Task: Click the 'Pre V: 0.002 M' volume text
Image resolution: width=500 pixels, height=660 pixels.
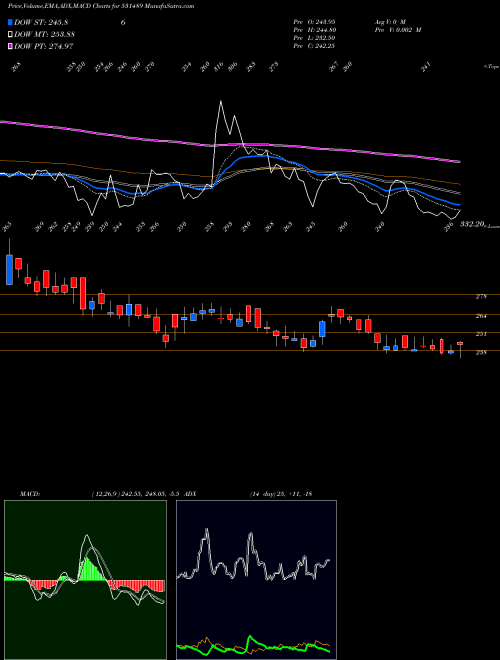Action: (x=398, y=30)
